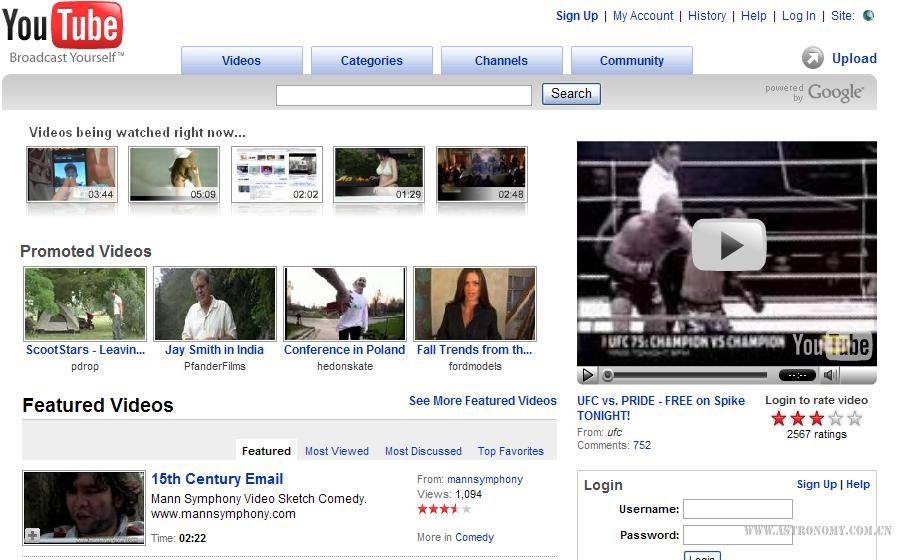The height and width of the screenshot is (560, 897).
Task: Click Fall Trends from th... title
Action: [x=474, y=349]
